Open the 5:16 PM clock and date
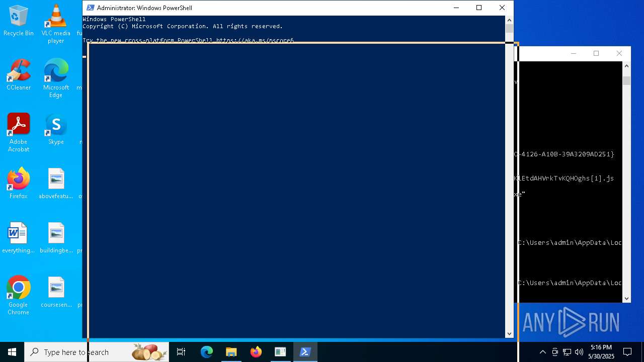The width and height of the screenshot is (644, 362). click(601, 352)
